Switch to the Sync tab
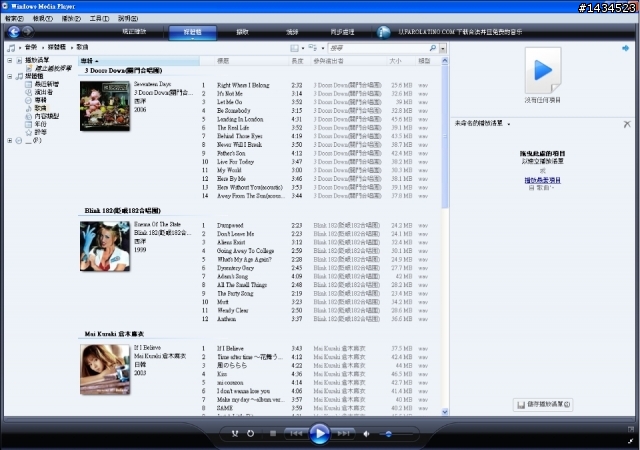 342,32
